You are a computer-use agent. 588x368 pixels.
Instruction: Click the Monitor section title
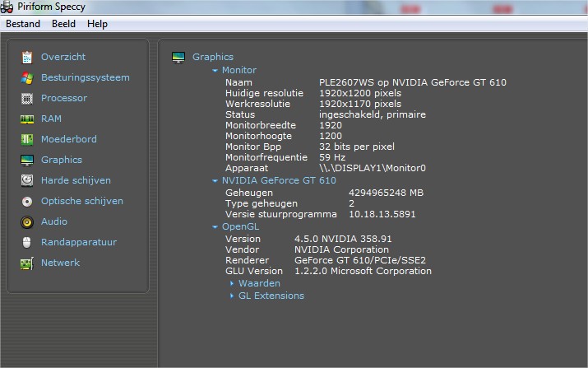pyautogui.click(x=239, y=70)
